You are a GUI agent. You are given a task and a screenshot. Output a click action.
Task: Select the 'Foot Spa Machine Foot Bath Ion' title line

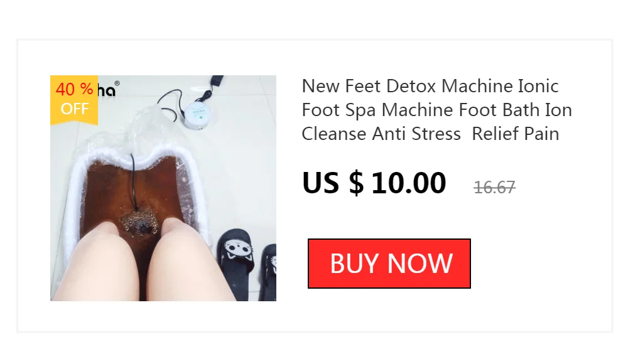pyautogui.click(x=436, y=110)
